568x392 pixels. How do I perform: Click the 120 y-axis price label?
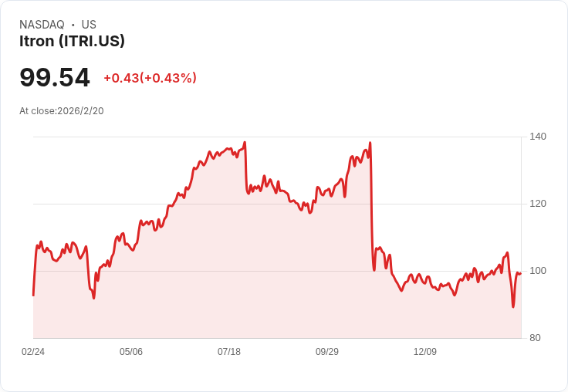[538, 204]
